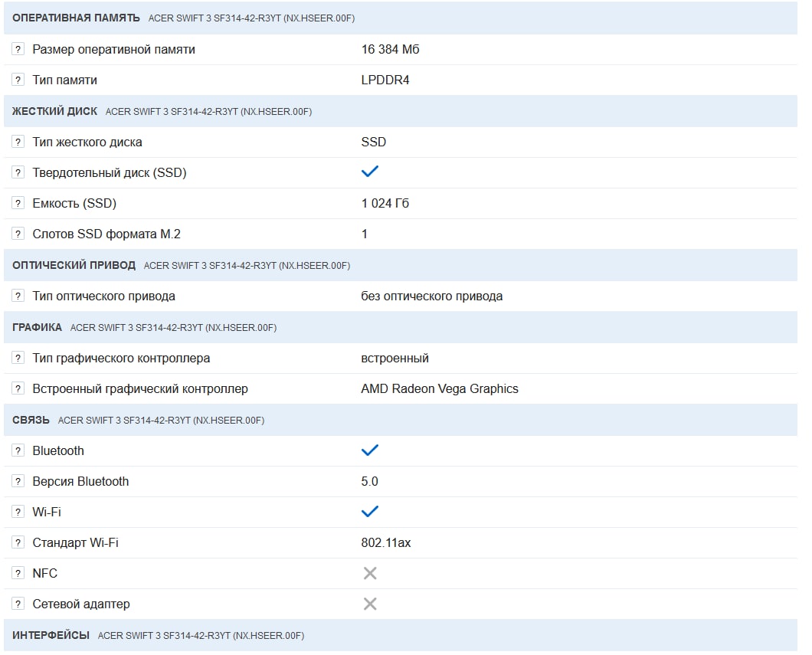Expand the ИНТЕРФЕЙСЫ section header

click(51, 635)
